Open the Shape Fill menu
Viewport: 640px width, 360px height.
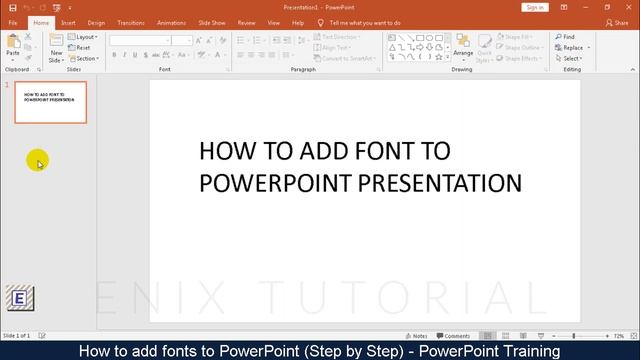515,37
